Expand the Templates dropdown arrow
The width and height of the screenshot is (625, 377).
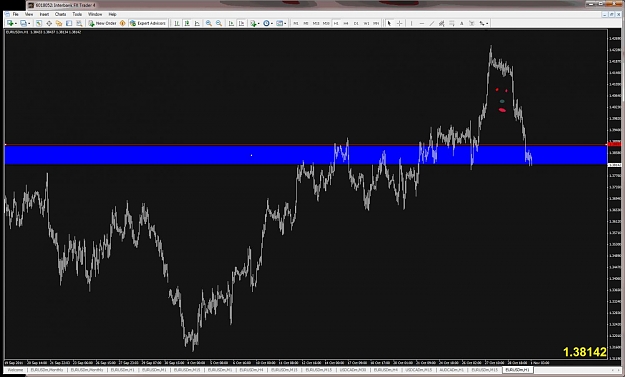click(x=285, y=24)
